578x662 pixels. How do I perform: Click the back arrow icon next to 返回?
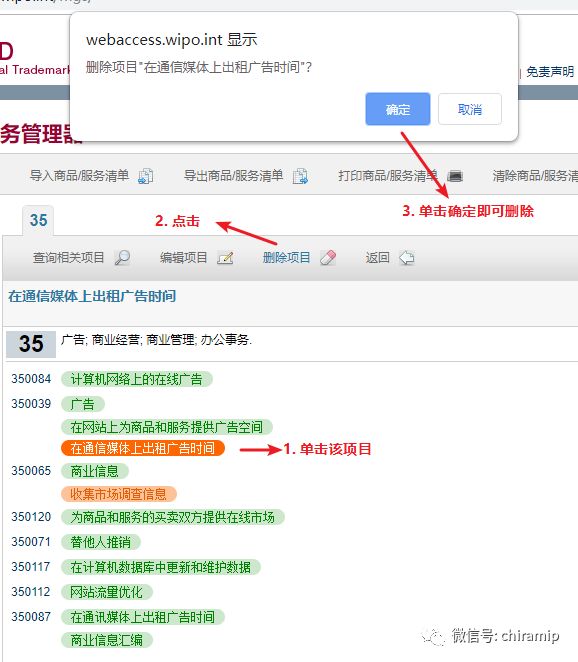click(407, 258)
